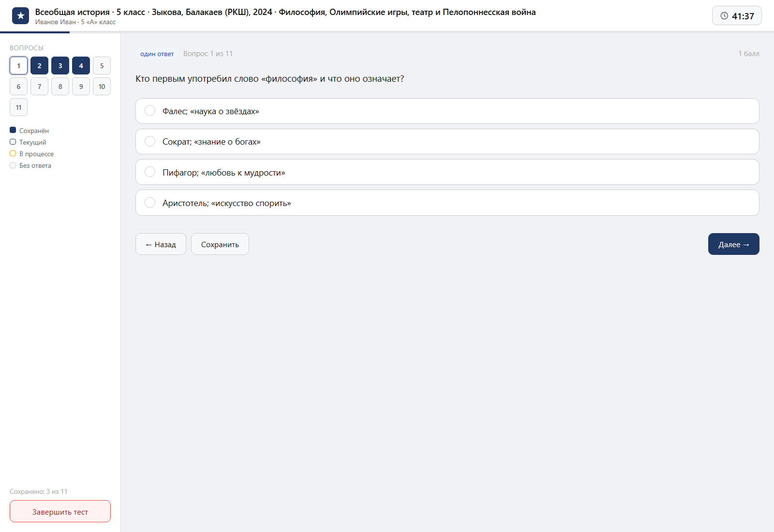Go to question 8
774x532 pixels.
pyautogui.click(x=60, y=87)
